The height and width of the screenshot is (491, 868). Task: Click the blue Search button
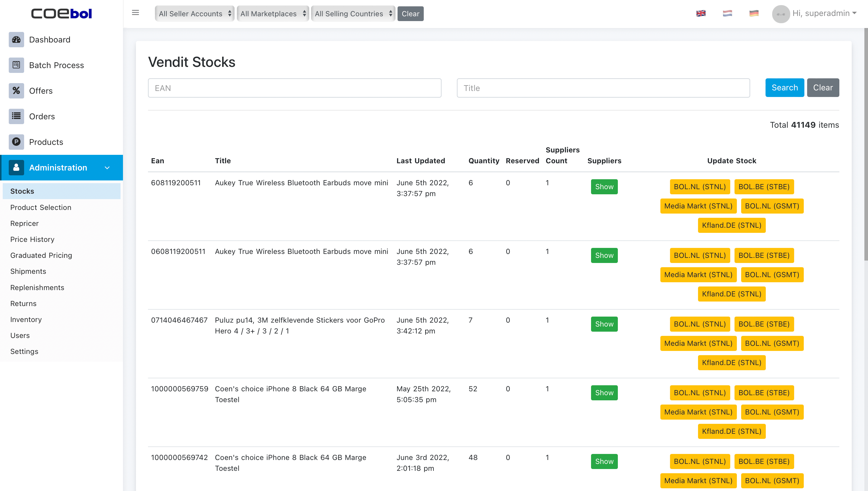click(784, 88)
